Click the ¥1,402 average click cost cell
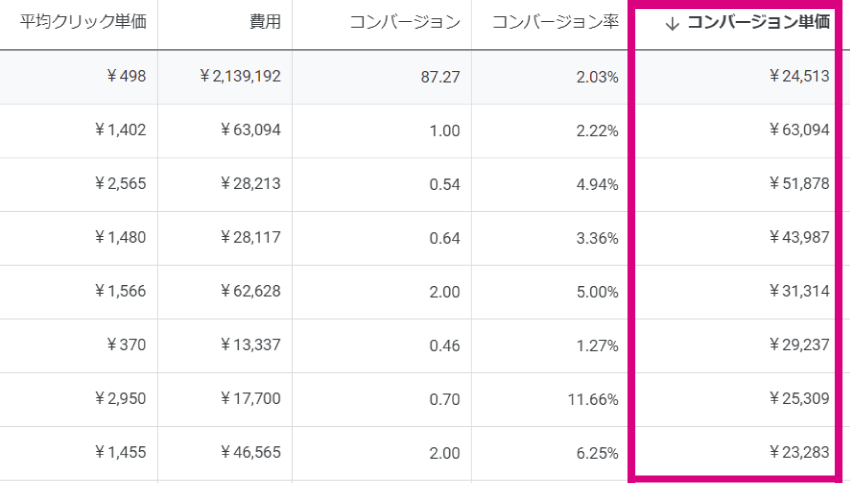 coord(120,130)
